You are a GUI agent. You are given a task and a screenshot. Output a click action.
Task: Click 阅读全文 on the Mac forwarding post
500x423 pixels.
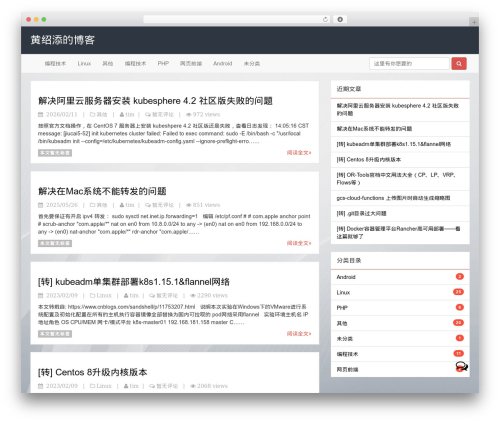pyautogui.click(x=299, y=243)
